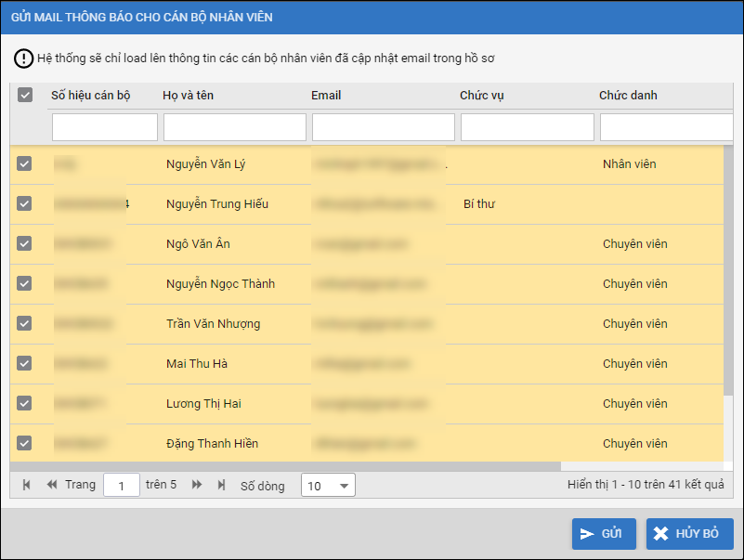The width and height of the screenshot is (744, 560).
Task: Uncheck the Đặng Thanh Hiền row
Action: [x=25, y=444]
